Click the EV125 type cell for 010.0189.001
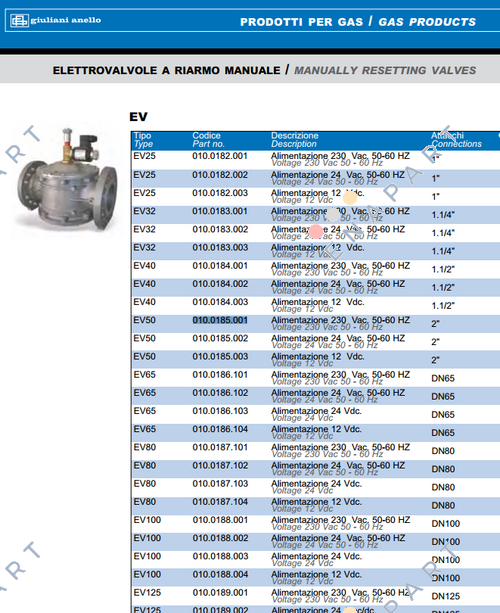 (147, 593)
